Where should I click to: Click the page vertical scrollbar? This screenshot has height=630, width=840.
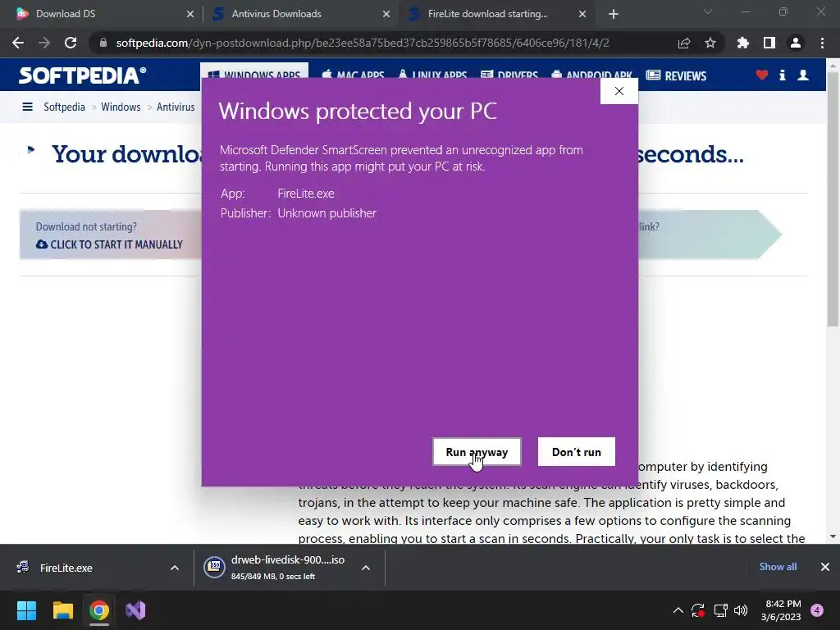833,199
